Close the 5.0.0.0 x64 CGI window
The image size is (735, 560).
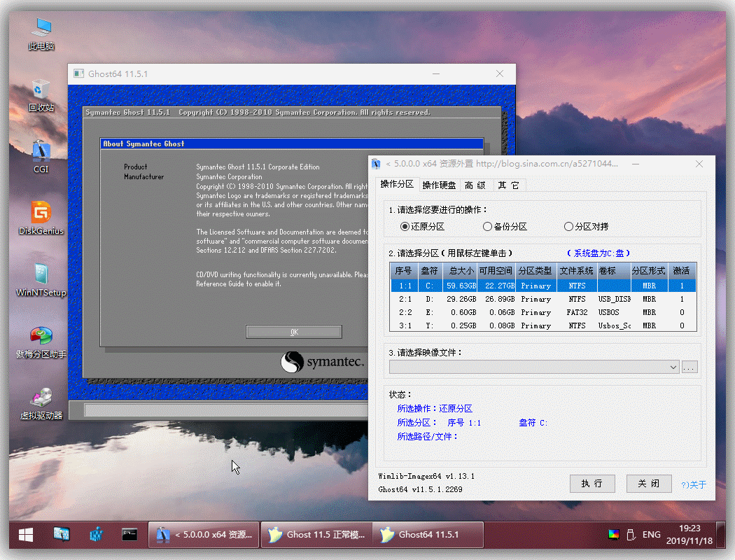point(699,164)
